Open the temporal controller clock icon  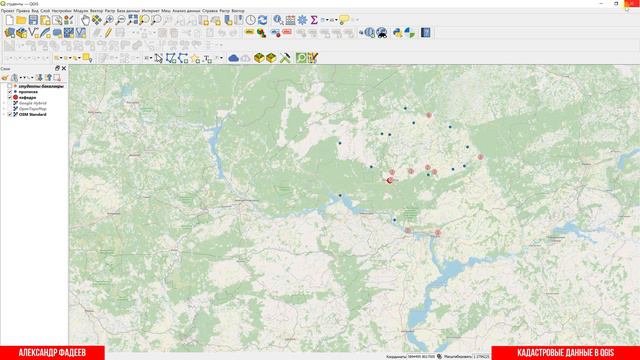(250, 20)
